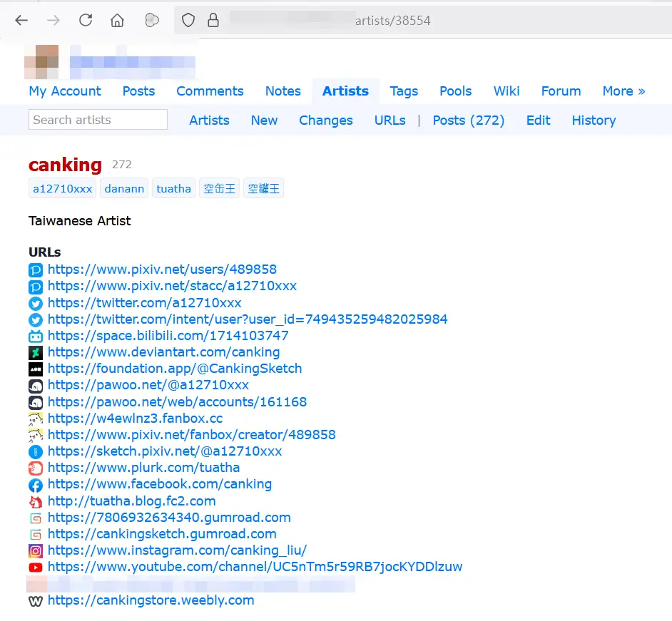Open the pixiv.net/users/489858 link
This screenshot has width=672, height=621.
[x=162, y=270]
